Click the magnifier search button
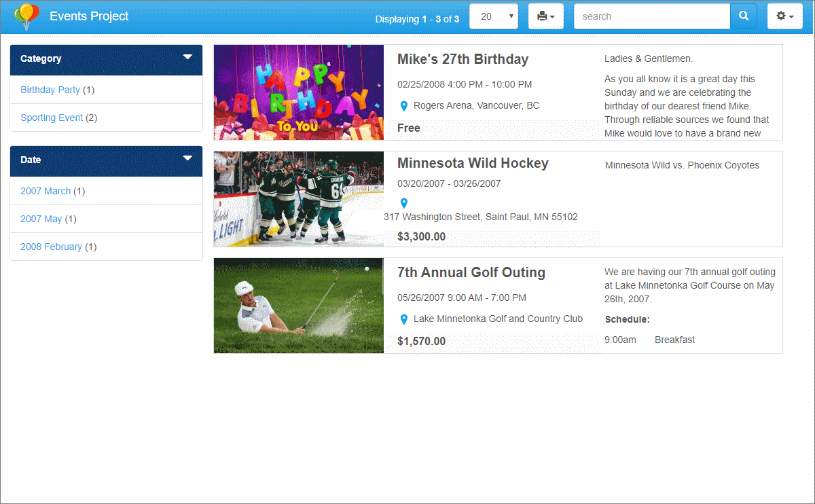 pyautogui.click(x=744, y=16)
